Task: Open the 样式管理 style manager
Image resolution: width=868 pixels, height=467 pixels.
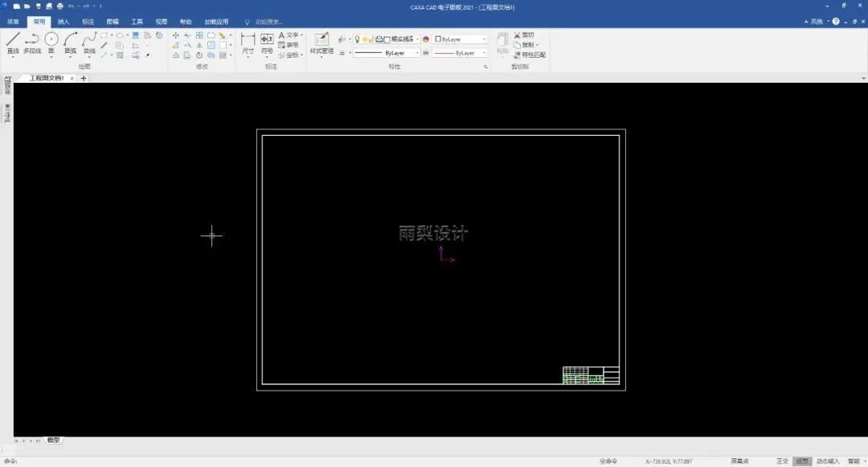Action: [x=321, y=43]
